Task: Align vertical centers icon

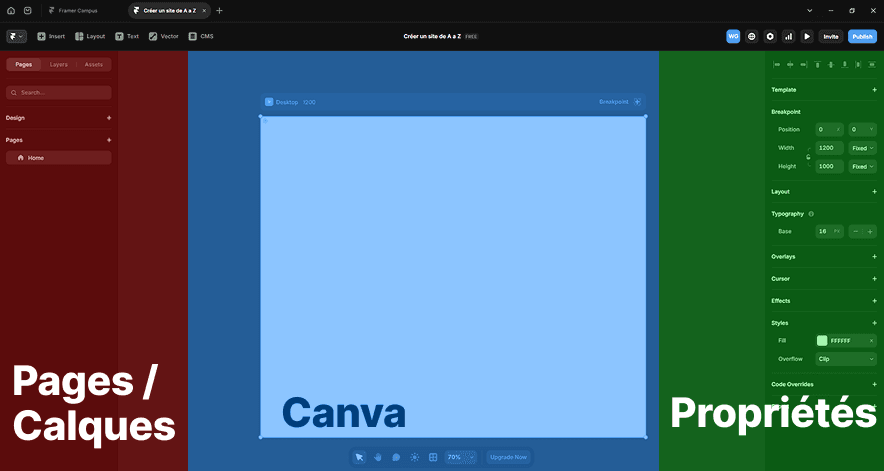Action: tap(831, 65)
